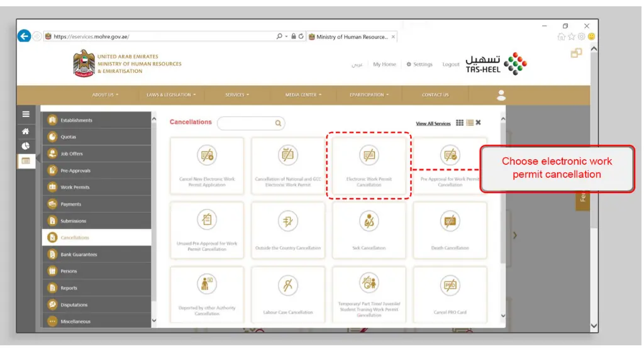Open Cancellation of National and GCC Electronic Work Permit
The image size is (644, 351).
tap(287, 165)
